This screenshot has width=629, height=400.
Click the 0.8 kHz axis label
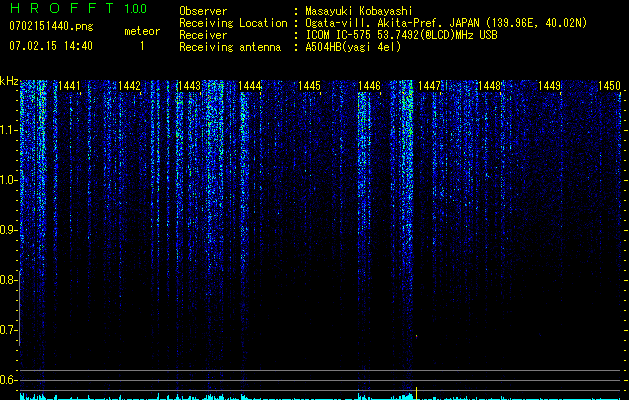point(8,280)
